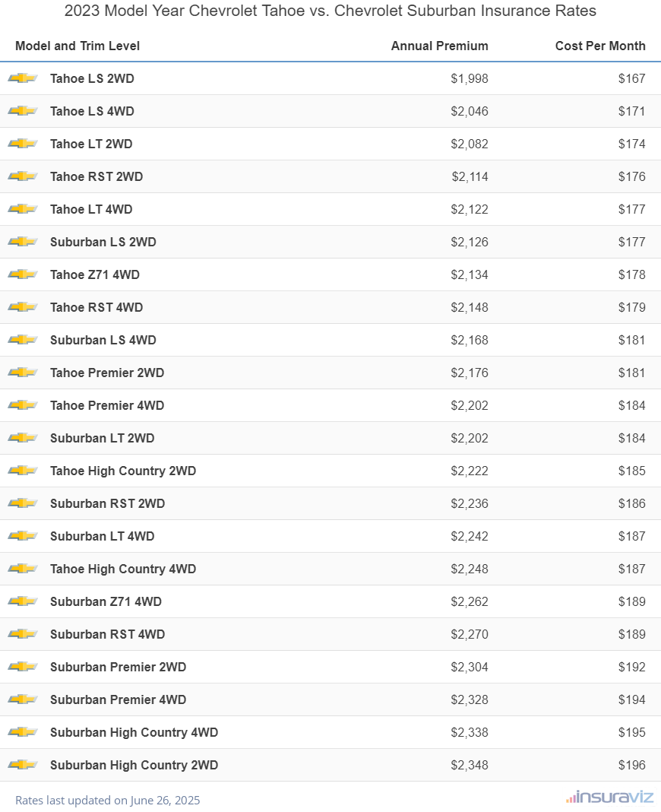The width and height of the screenshot is (661, 812).
Task: Click the Chevrolet logo beside Tahoe LT 4WD
Action: point(23,208)
